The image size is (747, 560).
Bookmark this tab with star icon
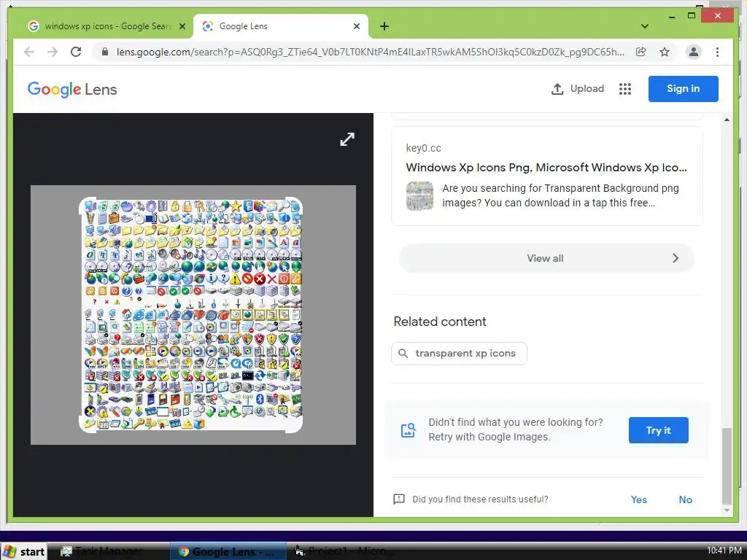tap(665, 52)
